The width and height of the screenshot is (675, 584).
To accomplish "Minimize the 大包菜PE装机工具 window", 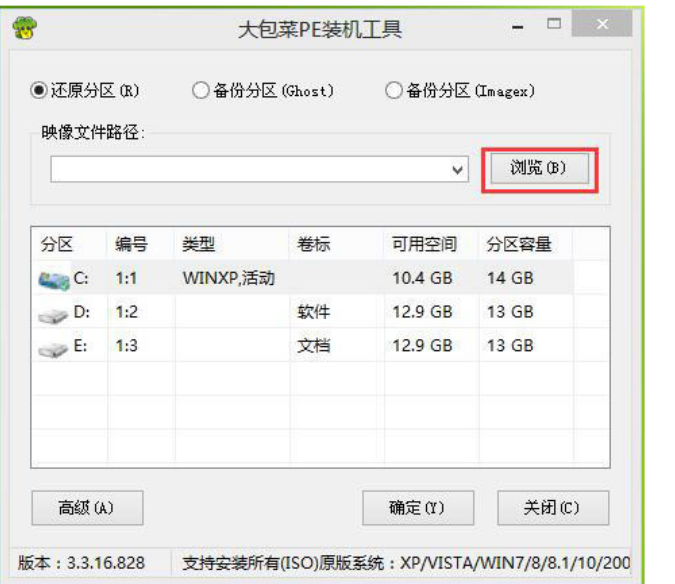I will click(518, 27).
